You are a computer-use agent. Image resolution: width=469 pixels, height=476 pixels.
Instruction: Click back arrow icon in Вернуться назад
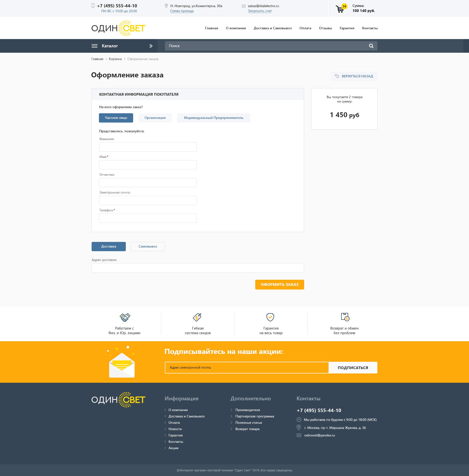coord(337,76)
